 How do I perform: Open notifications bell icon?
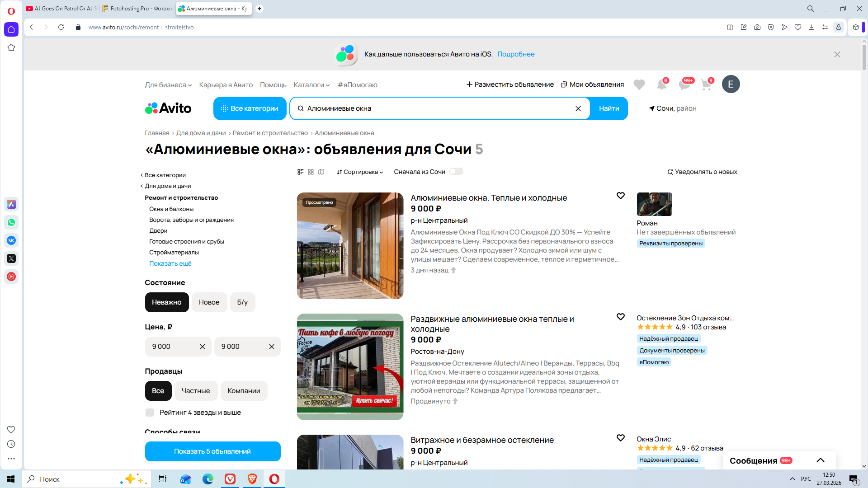click(x=661, y=84)
